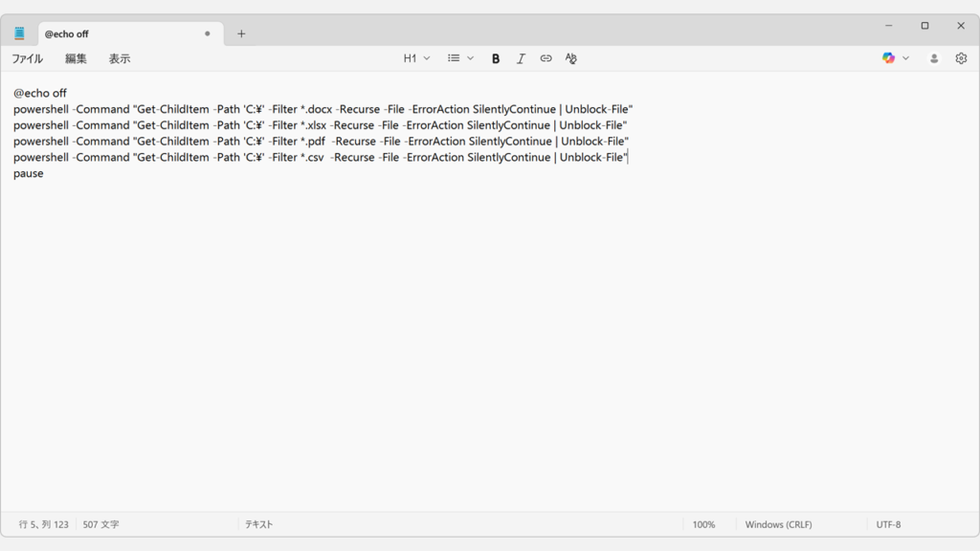Screen dimensions: 980x551
Task: Open the 表示 menu
Action: pyautogui.click(x=120, y=58)
